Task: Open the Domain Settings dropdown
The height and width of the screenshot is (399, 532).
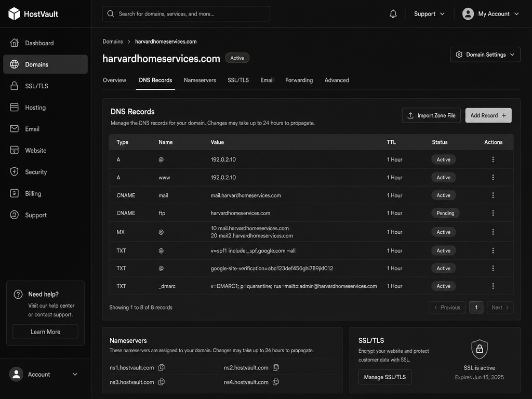Action: [x=485, y=55]
